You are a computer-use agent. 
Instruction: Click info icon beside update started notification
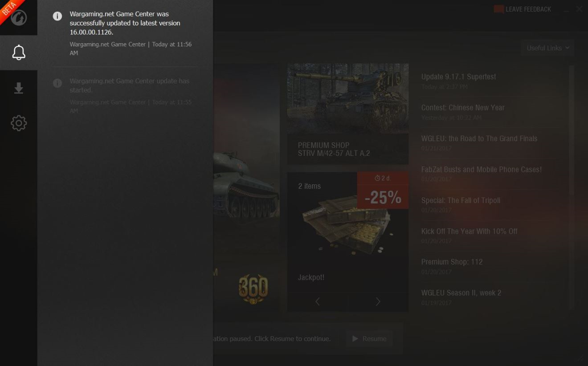[x=57, y=83]
